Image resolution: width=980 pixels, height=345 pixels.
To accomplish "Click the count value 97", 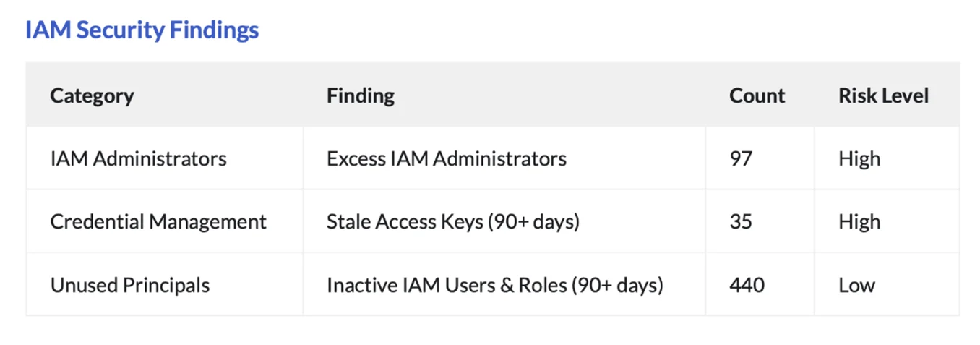I will point(741,158).
